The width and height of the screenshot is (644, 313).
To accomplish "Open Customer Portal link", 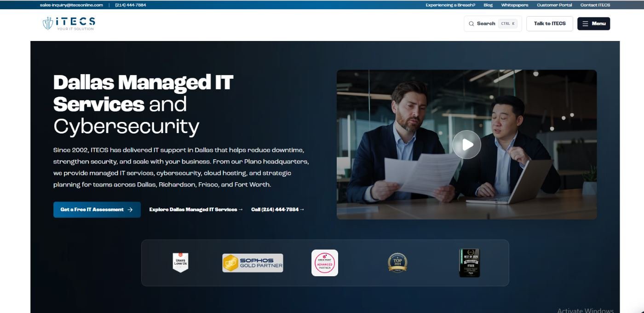I will click(x=554, y=5).
